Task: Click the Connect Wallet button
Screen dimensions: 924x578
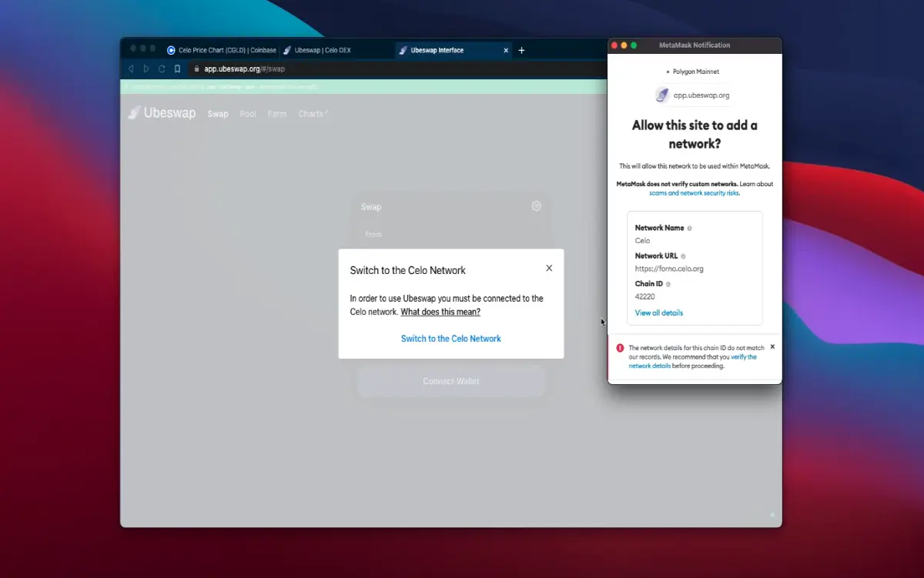Action: point(451,381)
